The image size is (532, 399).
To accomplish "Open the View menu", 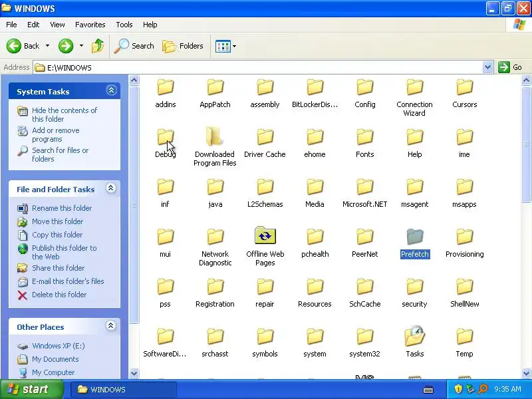I will [57, 25].
